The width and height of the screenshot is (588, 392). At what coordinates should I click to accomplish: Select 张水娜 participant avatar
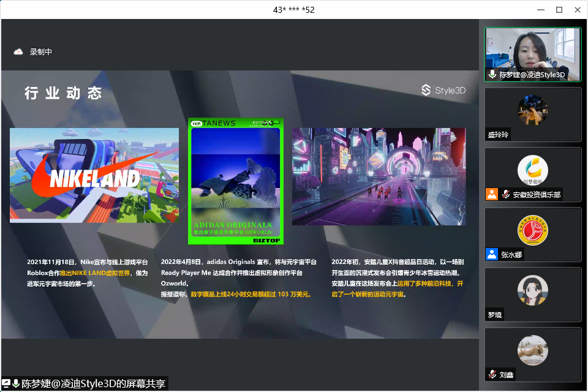(x=532, y=230)
